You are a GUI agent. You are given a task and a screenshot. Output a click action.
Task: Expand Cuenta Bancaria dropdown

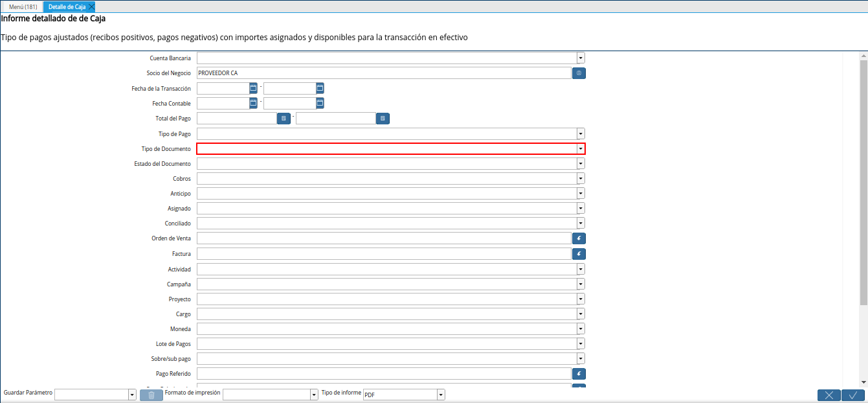[x=581, y=58]
